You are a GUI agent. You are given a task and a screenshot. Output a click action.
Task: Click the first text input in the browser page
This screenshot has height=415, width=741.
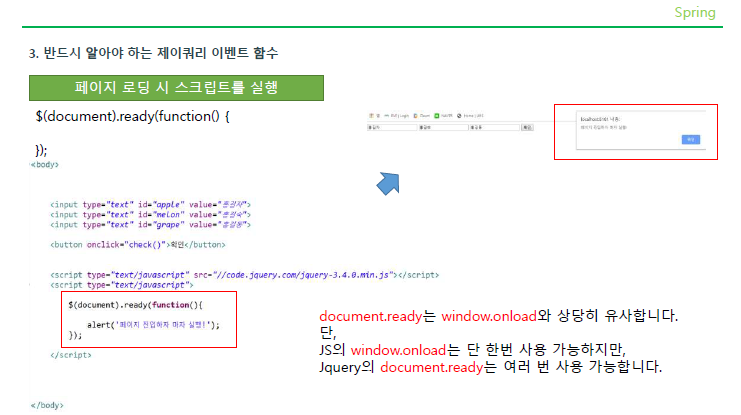pos(392,128)
